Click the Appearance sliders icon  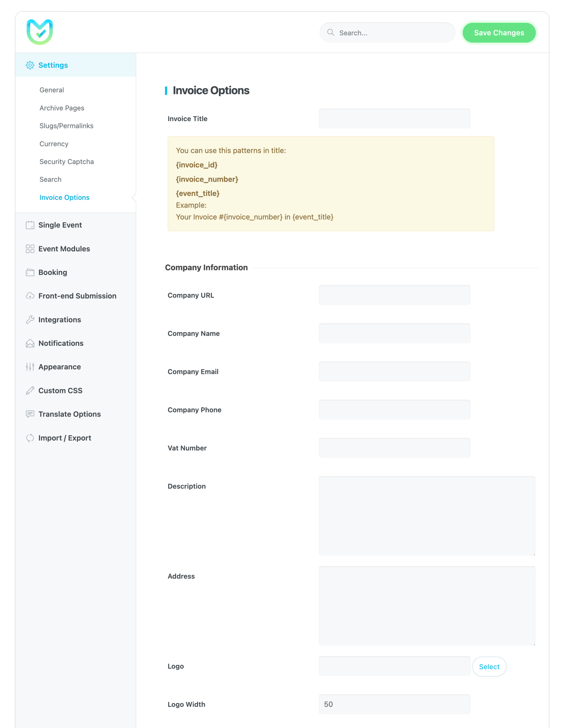pyautogui.click(x=30, y=367)
